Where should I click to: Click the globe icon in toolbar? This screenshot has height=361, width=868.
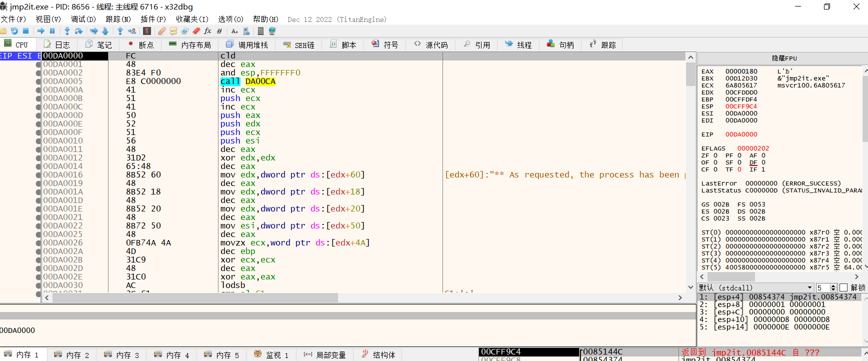(272, 31)
